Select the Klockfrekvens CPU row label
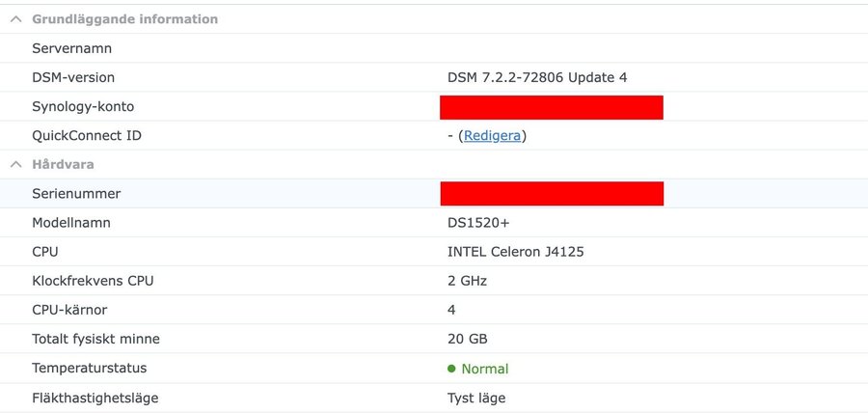 pyautogui.click(x=93, y=281)
